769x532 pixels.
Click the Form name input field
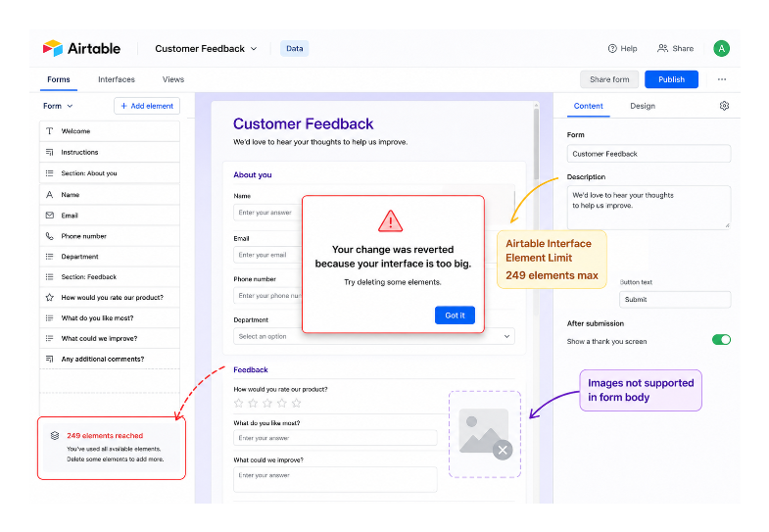click(649, 154)
